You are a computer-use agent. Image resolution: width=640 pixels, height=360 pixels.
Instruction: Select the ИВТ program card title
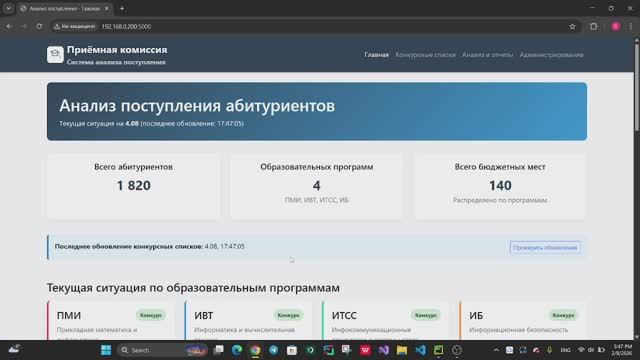pyautogui.click(x=204, y=316)
